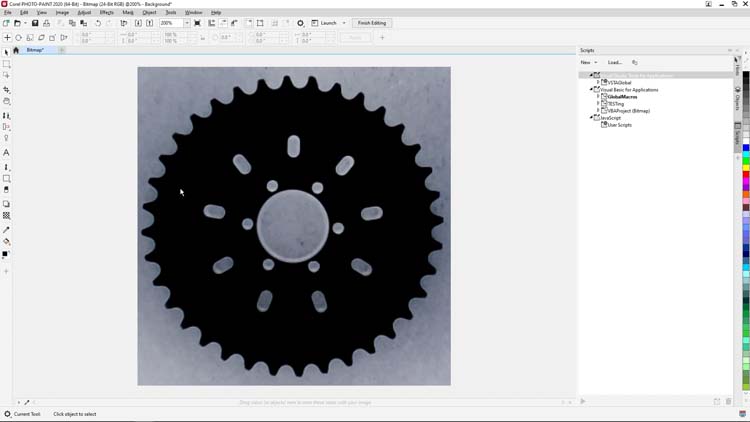The image size is (750, 422).
Task: Click the sprocket image on canvas
Action: pyautogui.click(x=294, y=226)
